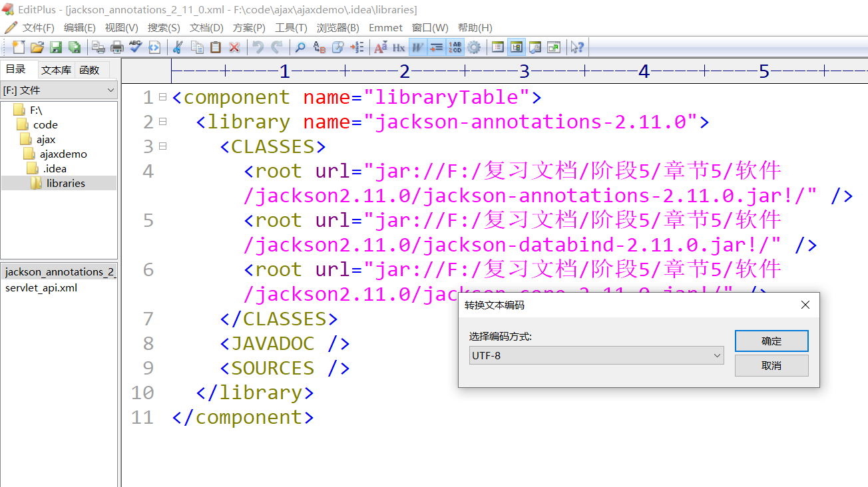Open the 文档(D) menu
This screenshot has width=868, height=487.
point(206,27)
